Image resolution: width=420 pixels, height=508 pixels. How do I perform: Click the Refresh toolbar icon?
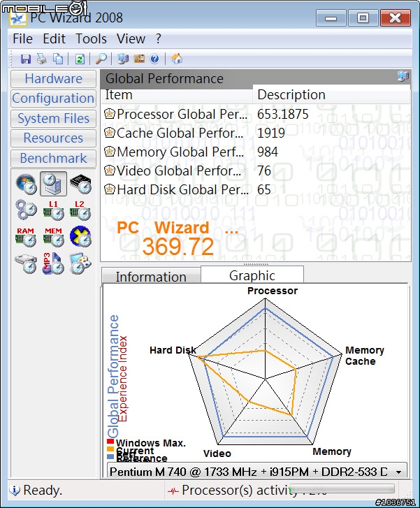coord(80,59)
